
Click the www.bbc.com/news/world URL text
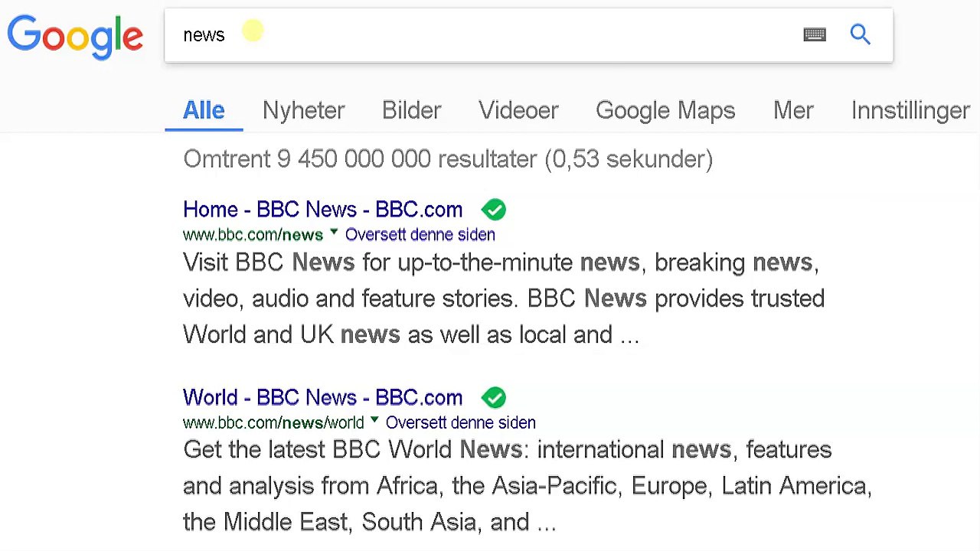pyautogui.click(x=273, y=422)
